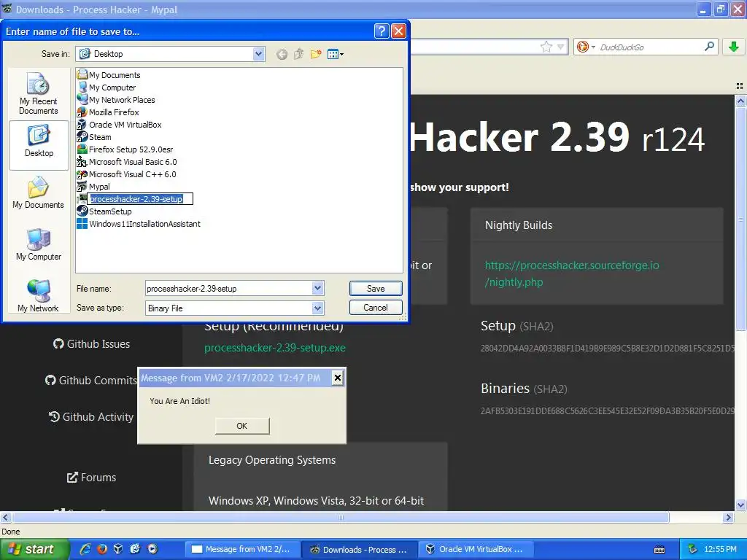747x560 pixels.
Task: Click Cancel in the save dialog
Action: tap(376, 307)
